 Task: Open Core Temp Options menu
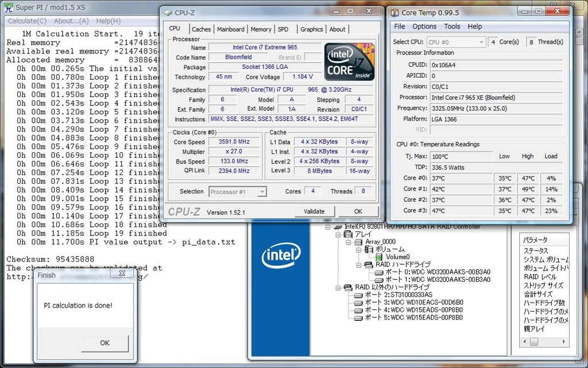click(424, 26)
